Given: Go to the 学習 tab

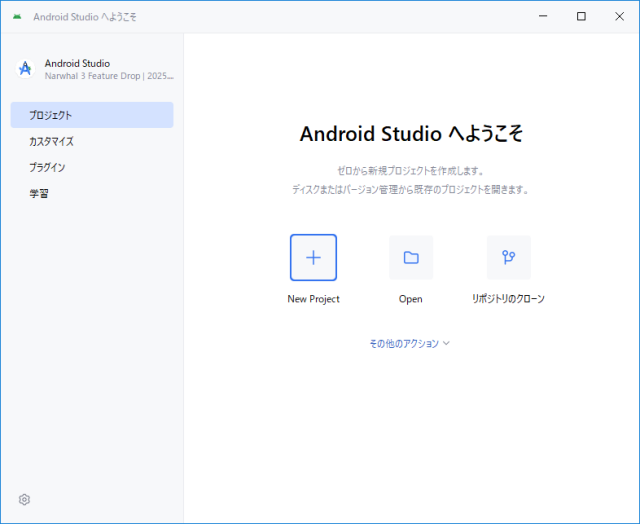Looking at the screenshot, I should 92,193.
